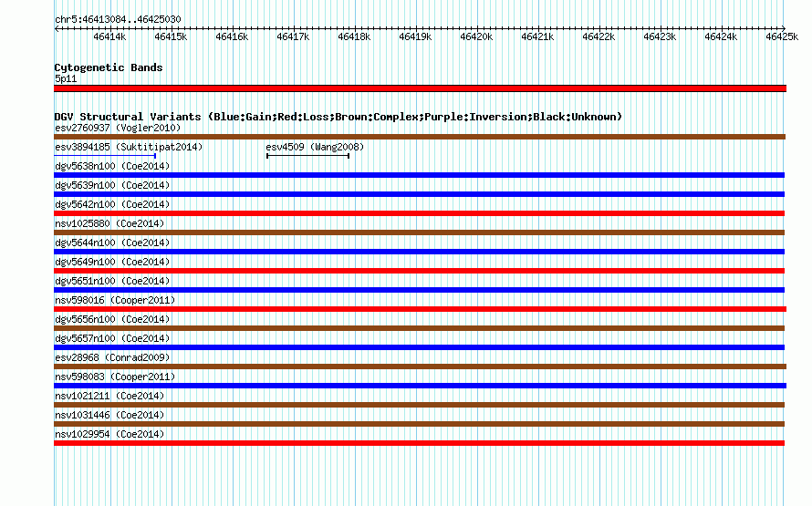Viewport: 812px width, 506px height.
Task: Click the dgv5638n100 (Coe2014) label
Action: click(x=112, y=166)
